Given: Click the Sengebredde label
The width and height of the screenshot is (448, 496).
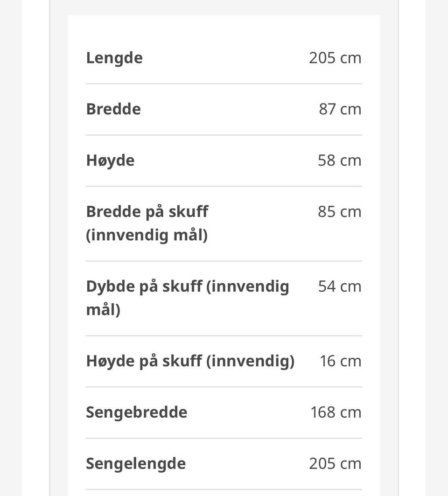Looking at the screenshot, I should tap(136, 412).
